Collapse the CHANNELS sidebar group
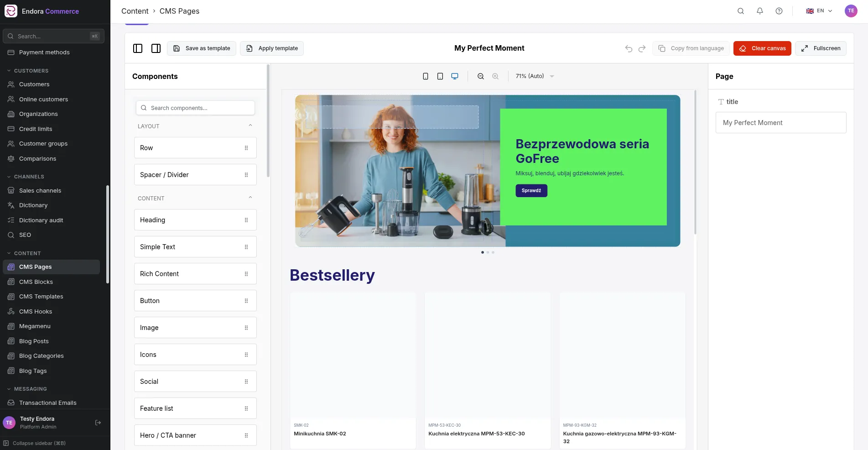 pyautogui.click(x=26, y=177)
